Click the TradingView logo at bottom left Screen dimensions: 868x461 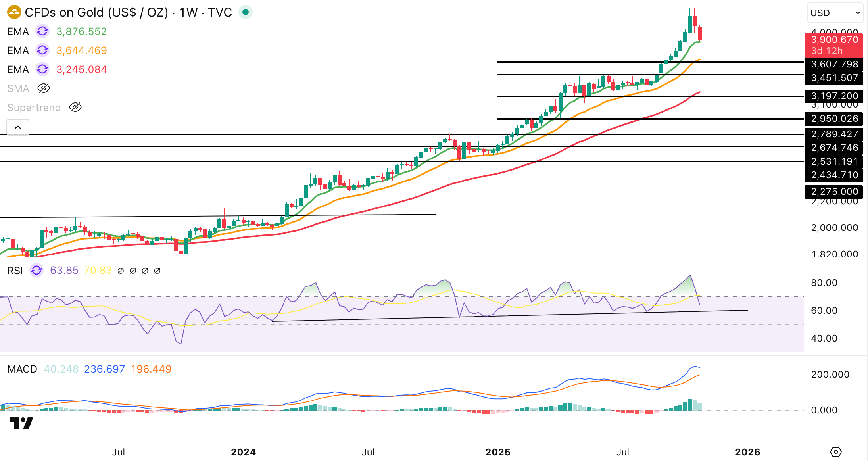pyautogui.click(x=21, y=423)
